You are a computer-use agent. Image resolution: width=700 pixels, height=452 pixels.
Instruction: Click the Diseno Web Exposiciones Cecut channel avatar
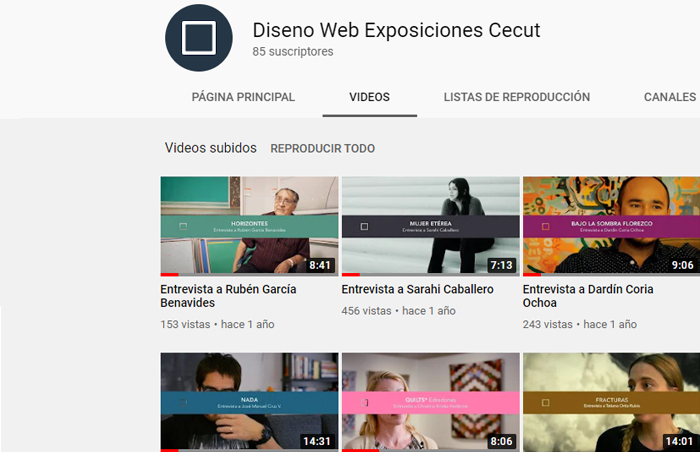pyautogui.click(x=199, y=38)
